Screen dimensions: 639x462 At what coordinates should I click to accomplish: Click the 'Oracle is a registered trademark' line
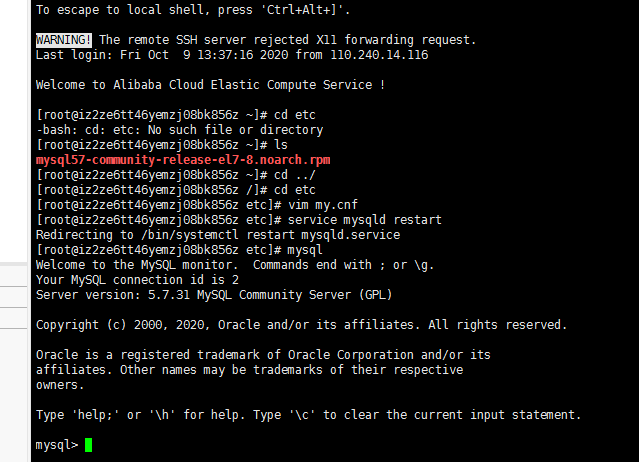pyautogui.click(x=263, y=355)
